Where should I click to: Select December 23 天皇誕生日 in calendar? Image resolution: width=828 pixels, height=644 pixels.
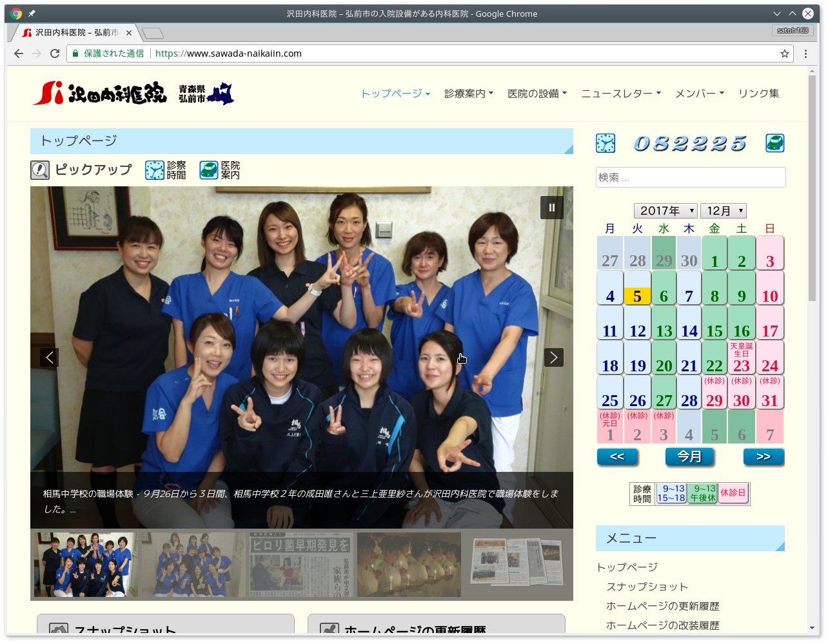coord(742,358)
